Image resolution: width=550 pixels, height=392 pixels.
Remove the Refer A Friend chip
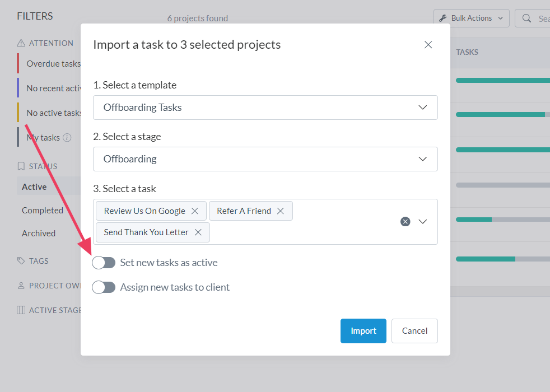pyautogui.click(x=281, y=211)
